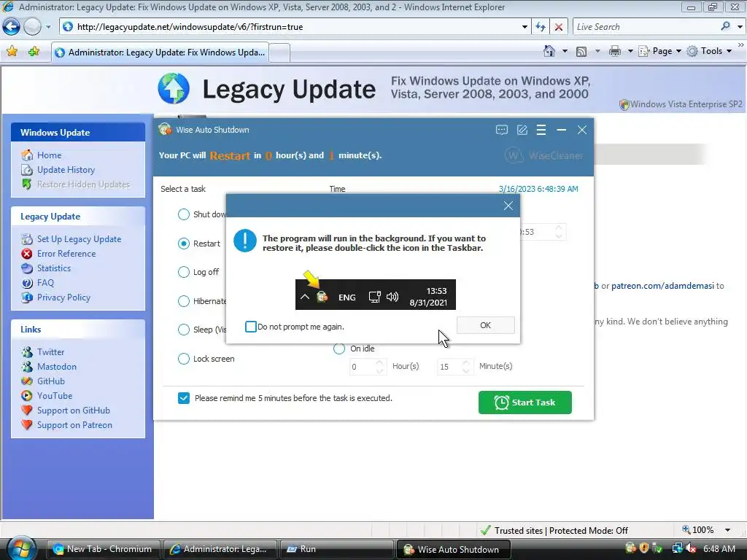
Task: Click the red Stop loading icon
Action: point(559,27)
